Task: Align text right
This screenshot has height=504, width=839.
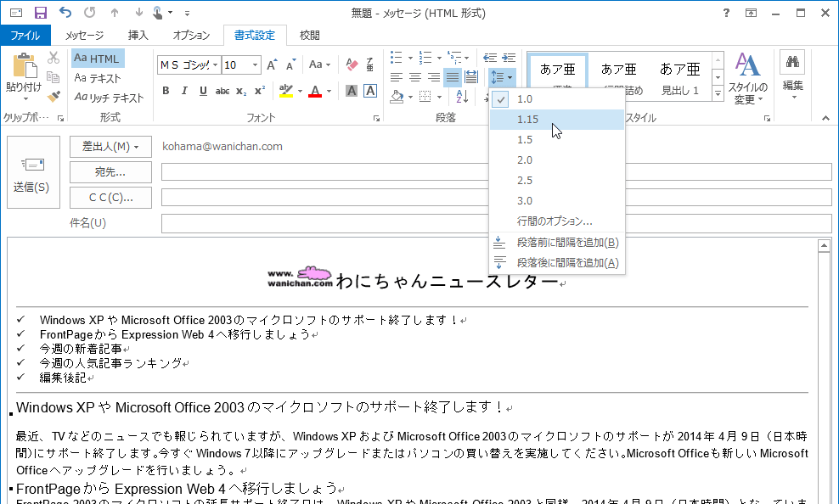Action: point(433,77)
